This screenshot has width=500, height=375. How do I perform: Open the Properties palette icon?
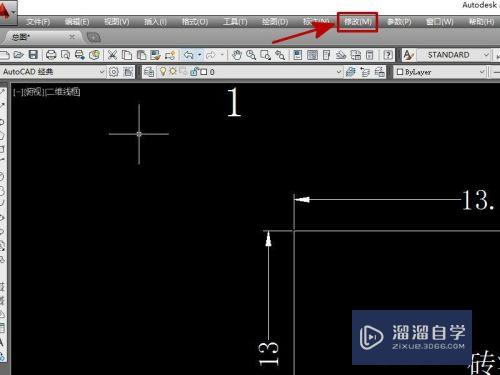[298, 55]
